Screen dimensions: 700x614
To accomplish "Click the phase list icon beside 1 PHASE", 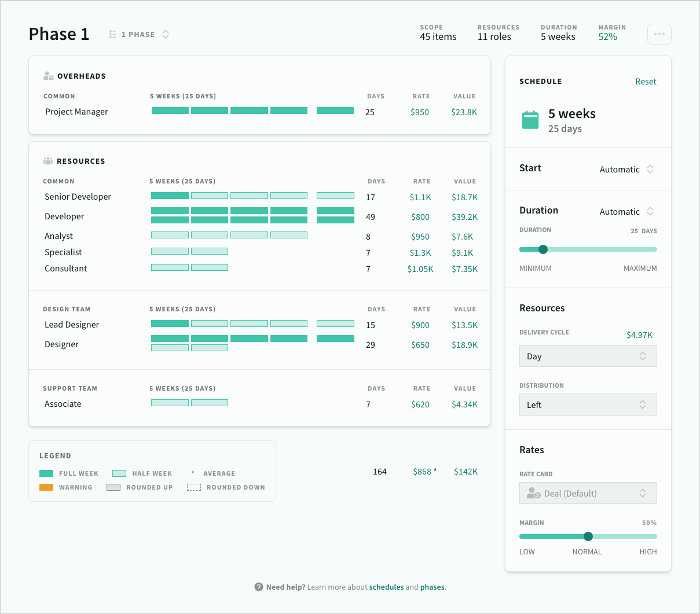I will point(113,34).
